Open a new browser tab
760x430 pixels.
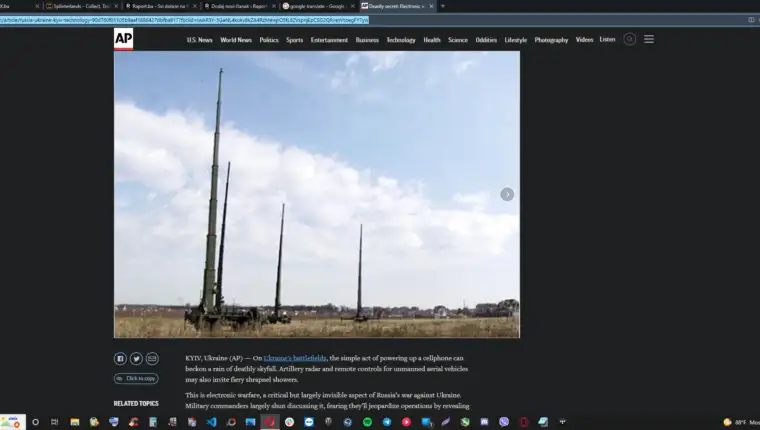pyautogui.click(x=443, y=6)
